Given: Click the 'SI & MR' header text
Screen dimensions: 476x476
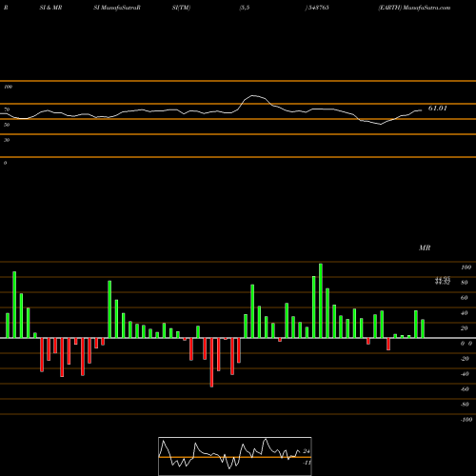Looking at the screenshot, I should click(x=50, y=8).
